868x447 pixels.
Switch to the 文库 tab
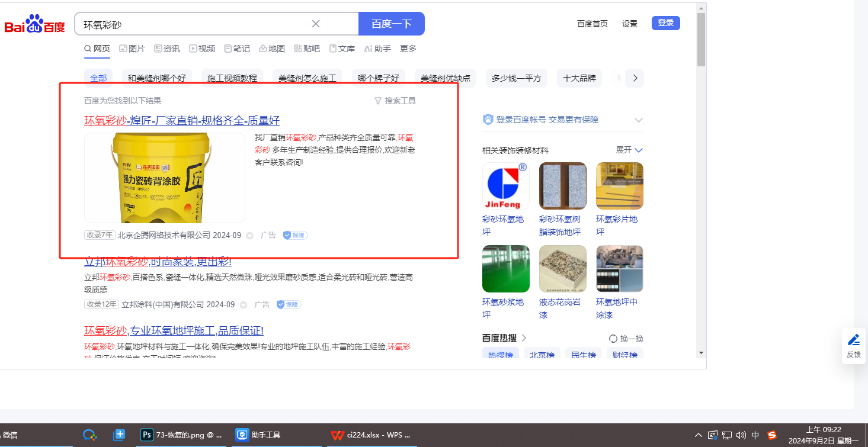pyautogui.click(x=342, y=49)
